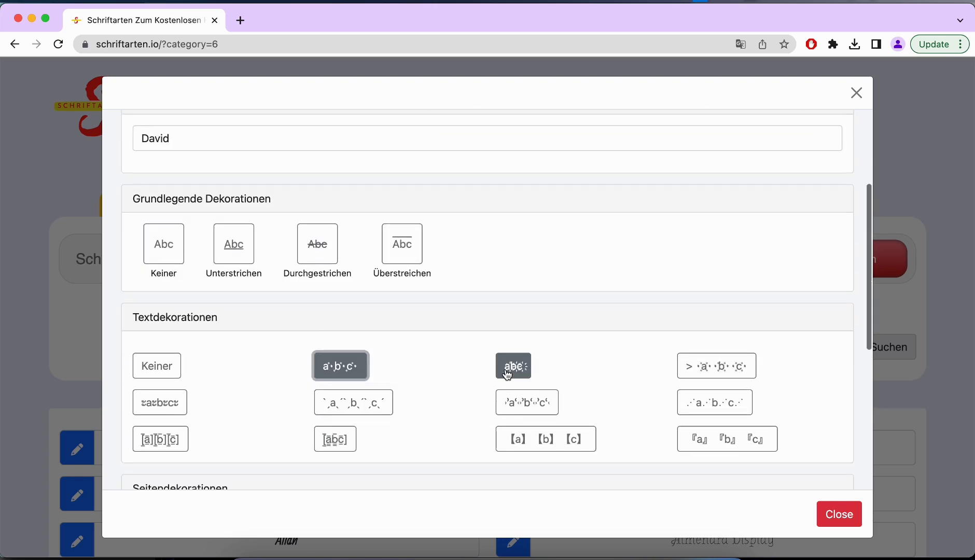Open the browser extensions puzzle icon
Viewport: 975px width, 560px height.
(833, 44)
